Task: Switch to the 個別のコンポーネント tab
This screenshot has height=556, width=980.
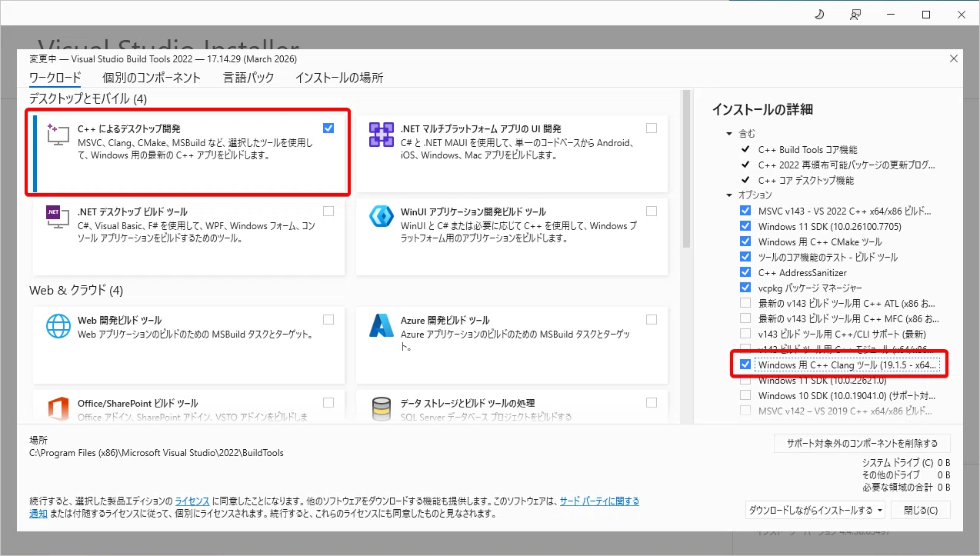Action: (x=152, y=78)
